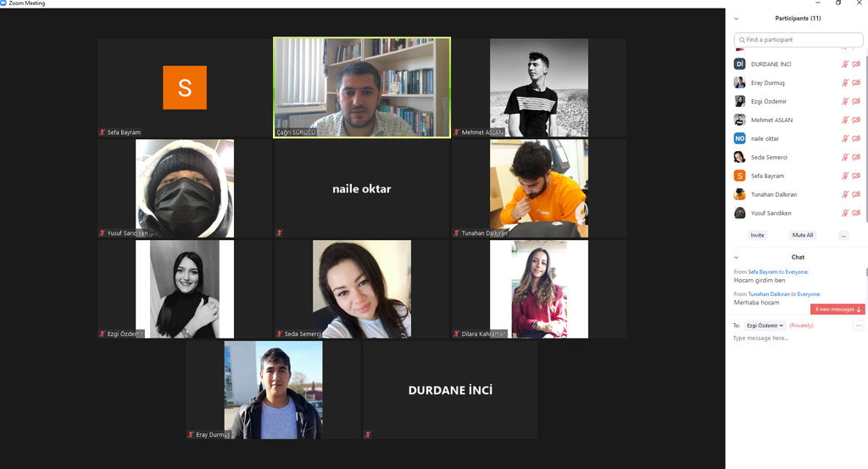868x469 pixels.
Task: Jump to the 6 new messages
Action: [x=837, y=309]
